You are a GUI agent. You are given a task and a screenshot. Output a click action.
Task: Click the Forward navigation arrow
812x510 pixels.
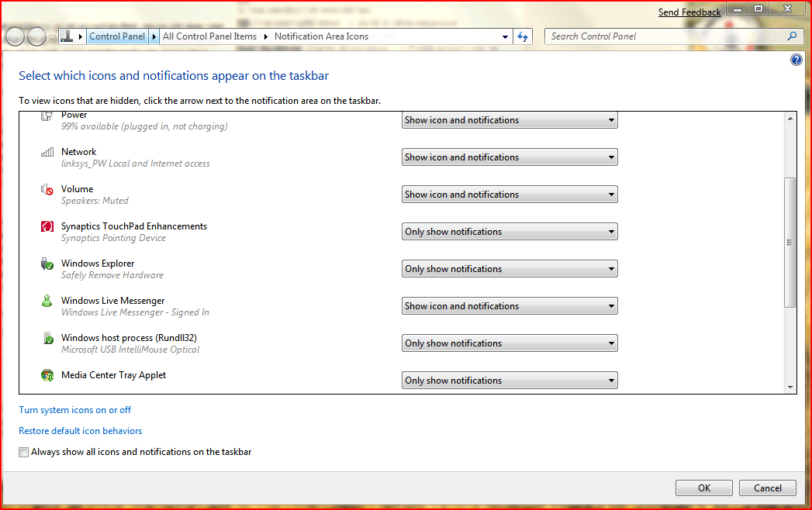coord(36,36)
